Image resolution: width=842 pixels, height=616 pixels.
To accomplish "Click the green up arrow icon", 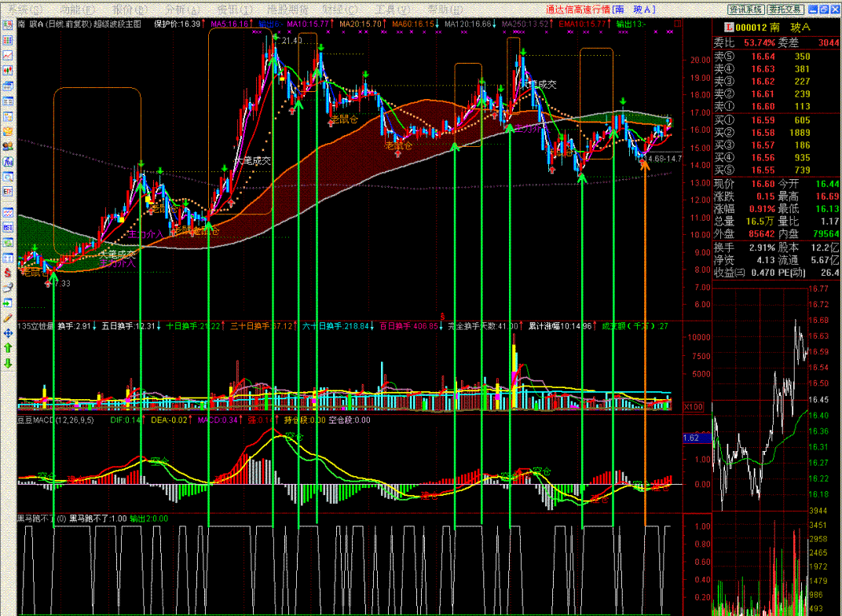I will [8, 348].
